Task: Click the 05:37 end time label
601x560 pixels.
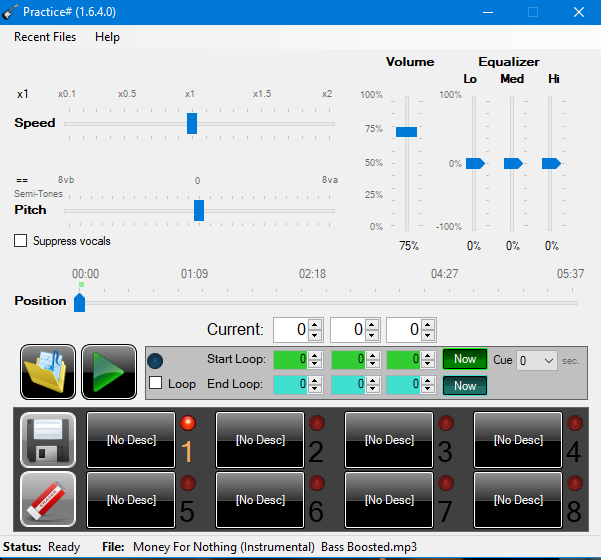Action: point(570,274)
